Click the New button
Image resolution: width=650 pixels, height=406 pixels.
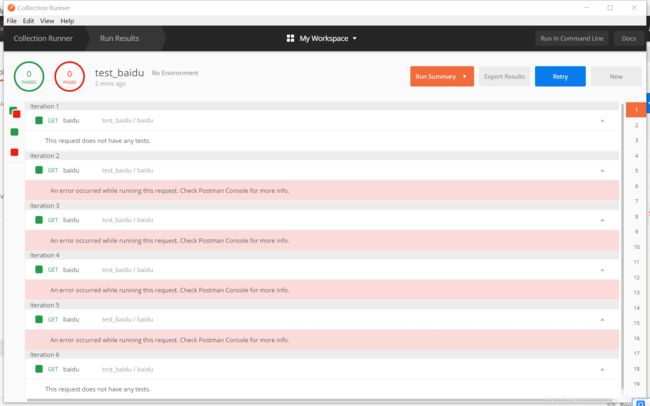tap(616, 76)
